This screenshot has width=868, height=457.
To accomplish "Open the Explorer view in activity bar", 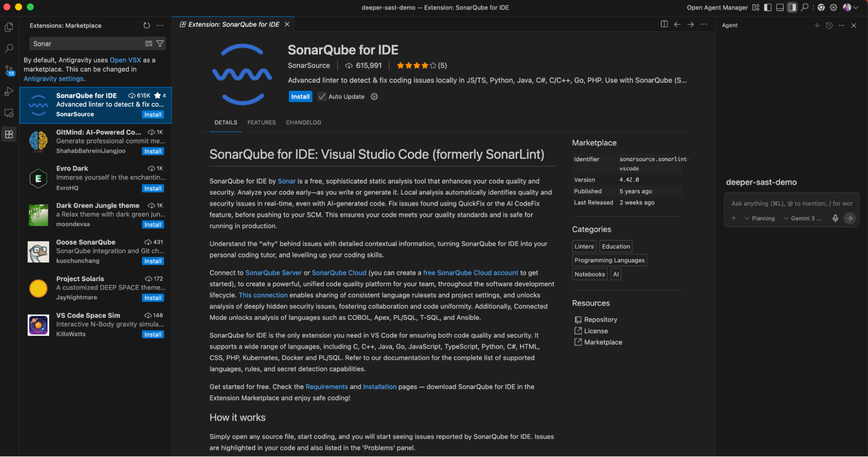I will click(9, 27).
